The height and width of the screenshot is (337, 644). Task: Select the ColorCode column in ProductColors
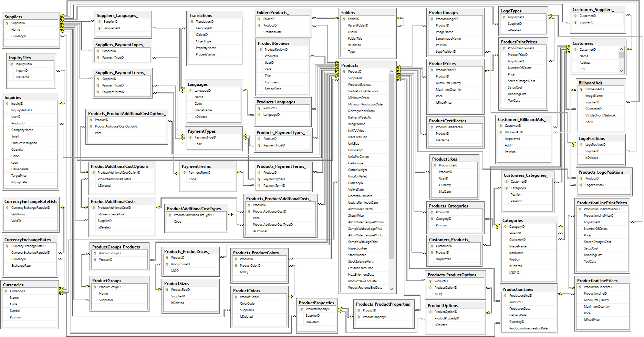pos(260,304)
